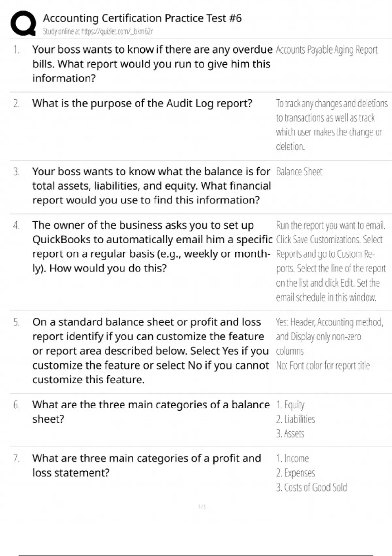The height and width of the screenshot is (556, 392).
Task: Click the Accounts Payable Aging Report answer
Action: 326,50
